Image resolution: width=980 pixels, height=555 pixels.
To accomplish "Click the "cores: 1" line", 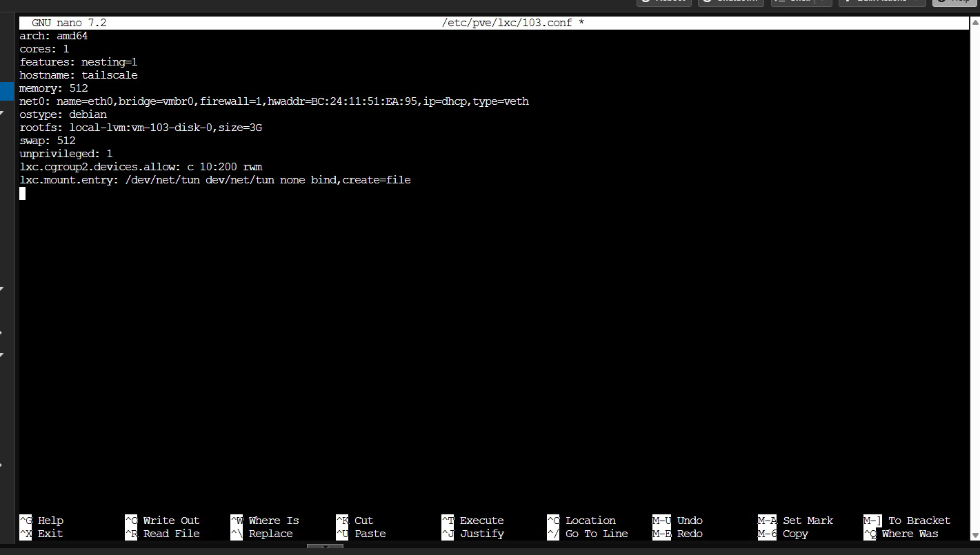I will pyautogui.click(x=44, y=49).
